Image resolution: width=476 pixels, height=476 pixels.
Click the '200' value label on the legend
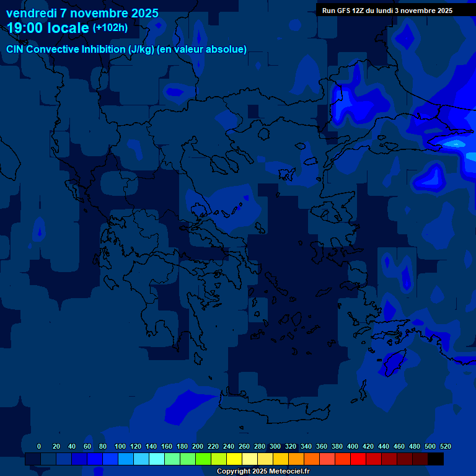[x=197, y=446]
